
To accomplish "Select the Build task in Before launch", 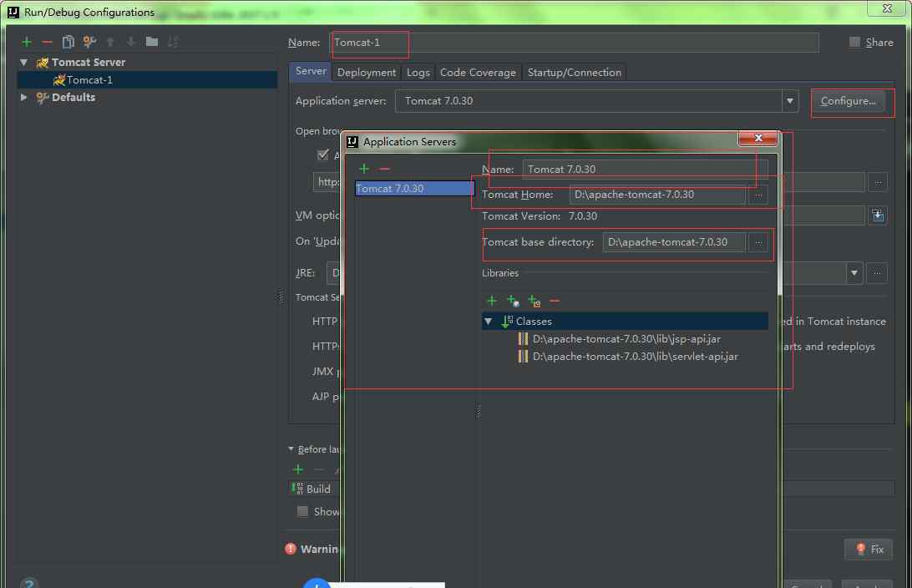I will (317, 489).
